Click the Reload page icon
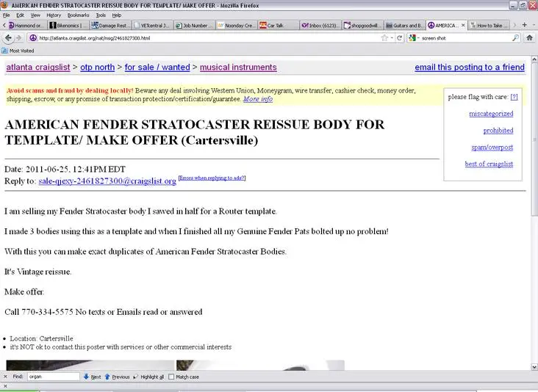The width and height of the screenshot is (538, 392). coord(399,38)
